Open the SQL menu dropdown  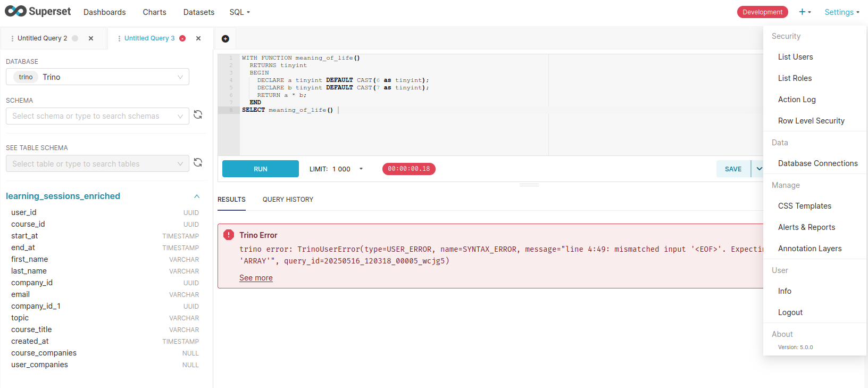pyautogui.click(x=239, y=12)
